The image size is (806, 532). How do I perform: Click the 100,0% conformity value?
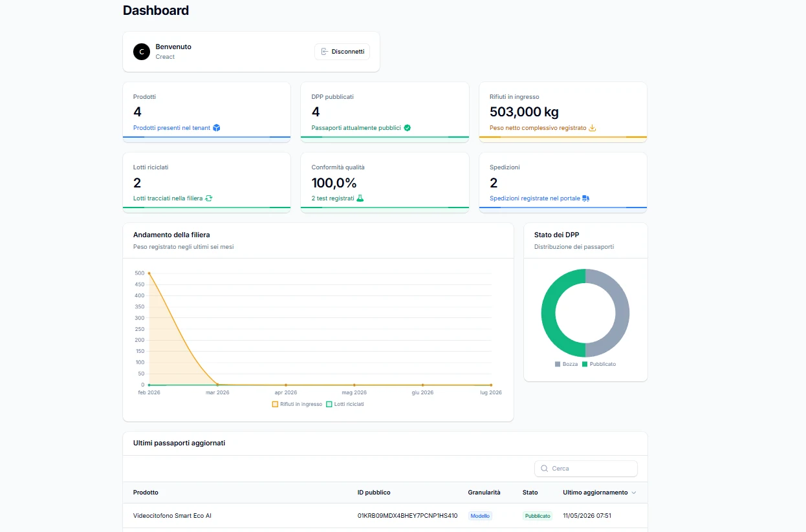pos(334,183)
